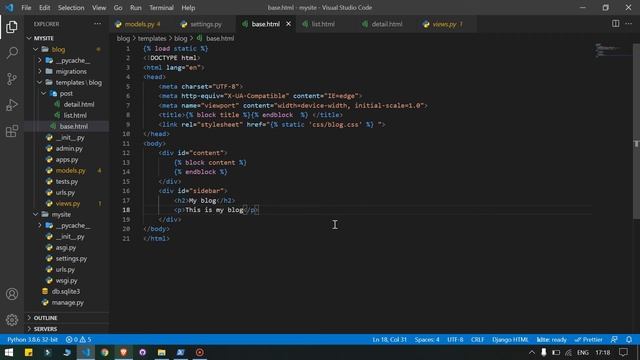Open admin.py in explorer tree

pyautogui.click(x=67, y=149)
